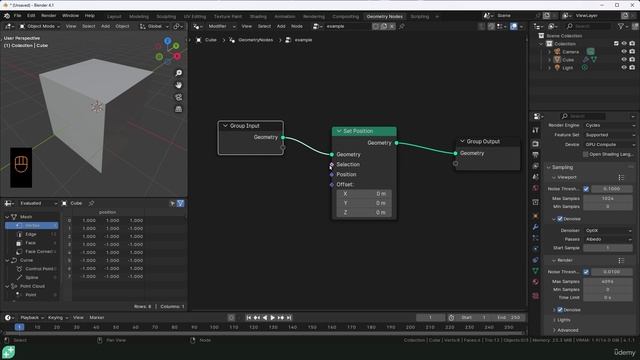Toggle Viewport Noise Threshold checkbox
Image resolution: width=640 pixels, height=360 pixels.
coord(586,189)
